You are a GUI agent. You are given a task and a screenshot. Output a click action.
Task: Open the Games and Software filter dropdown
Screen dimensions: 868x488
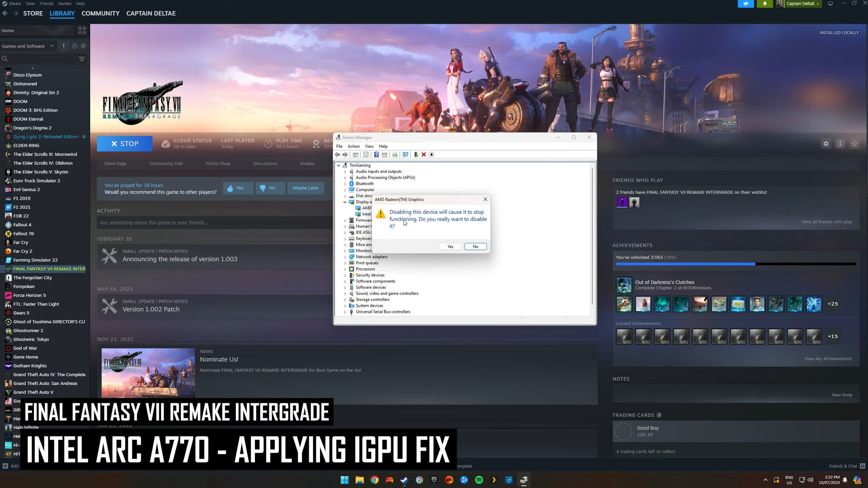(x=28, y=46)
